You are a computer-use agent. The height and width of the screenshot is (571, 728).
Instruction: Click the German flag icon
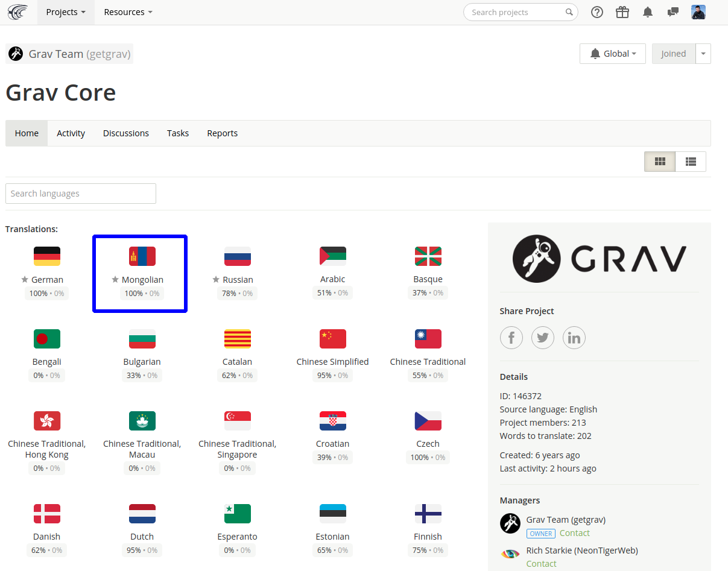point(47,256)
